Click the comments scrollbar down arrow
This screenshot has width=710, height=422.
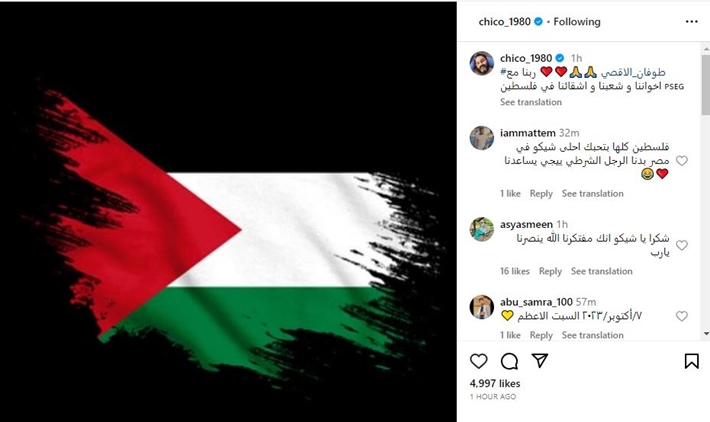tap(706, 334)
